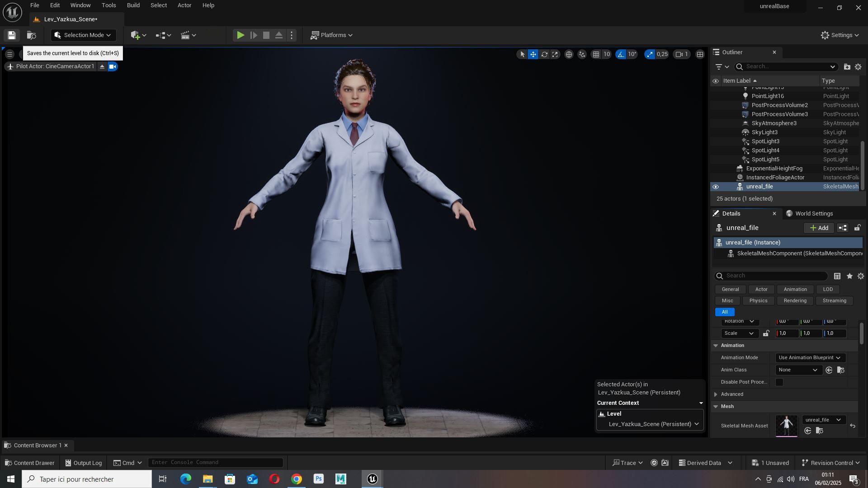Toggle world/local coordinate space globe icon
Viewport: 868px width, 488px height.
(x=569, y=54)
